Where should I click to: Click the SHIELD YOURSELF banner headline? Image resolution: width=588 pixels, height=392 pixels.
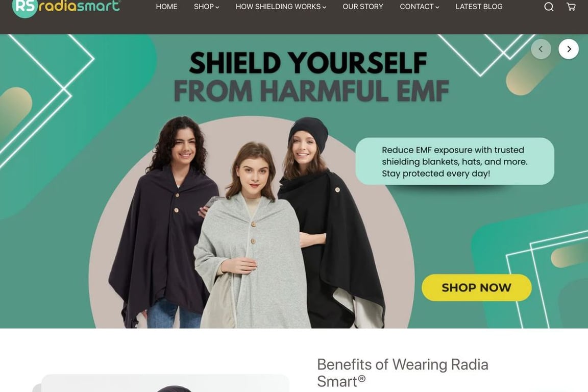[308, 63]
